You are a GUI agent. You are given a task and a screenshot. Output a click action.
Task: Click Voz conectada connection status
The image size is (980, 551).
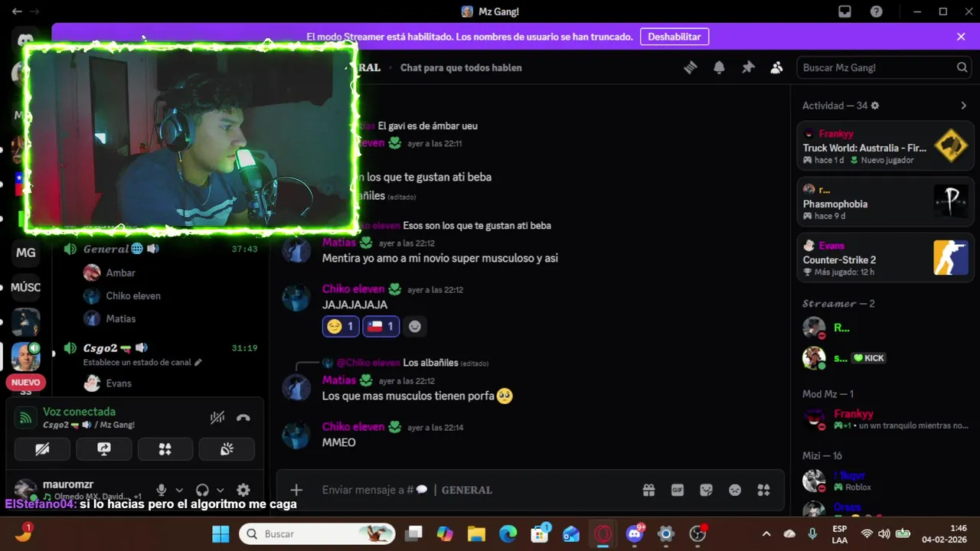tap(79, 412)
